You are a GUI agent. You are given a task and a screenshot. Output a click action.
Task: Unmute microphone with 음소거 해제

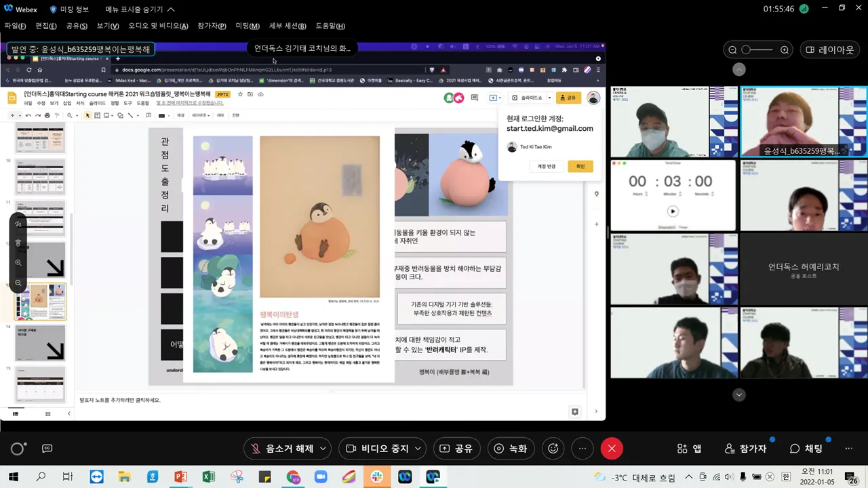[x=281, y=449]
